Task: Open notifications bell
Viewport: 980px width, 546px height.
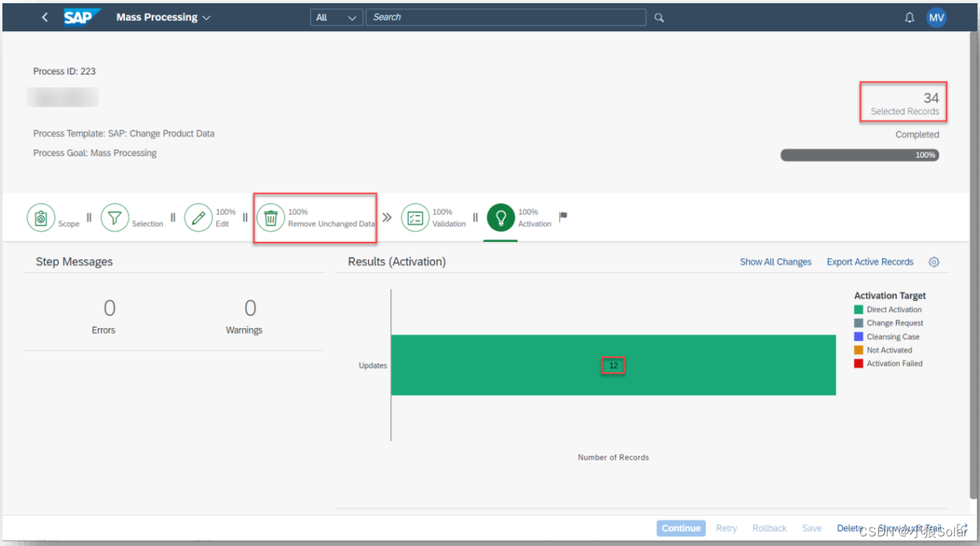Action: coord(909,17)
